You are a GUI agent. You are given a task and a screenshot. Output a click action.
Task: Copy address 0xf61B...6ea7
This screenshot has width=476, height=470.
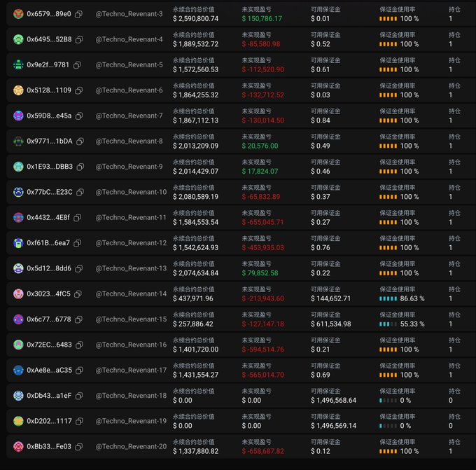point(78,243)
